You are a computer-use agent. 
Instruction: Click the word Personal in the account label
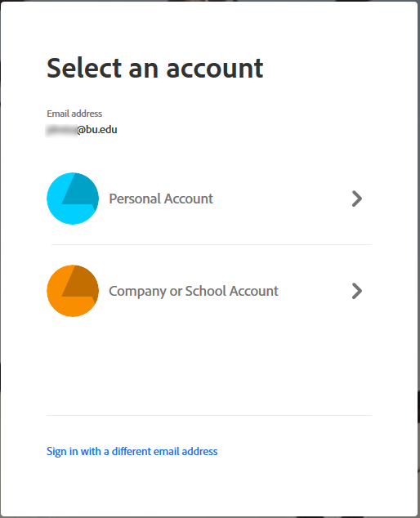[135, 199]
